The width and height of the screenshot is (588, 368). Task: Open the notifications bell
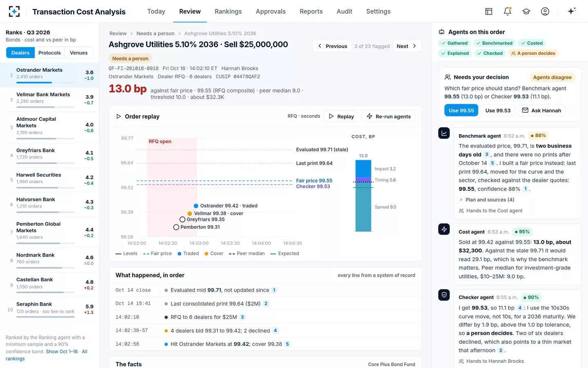point(508,11)
